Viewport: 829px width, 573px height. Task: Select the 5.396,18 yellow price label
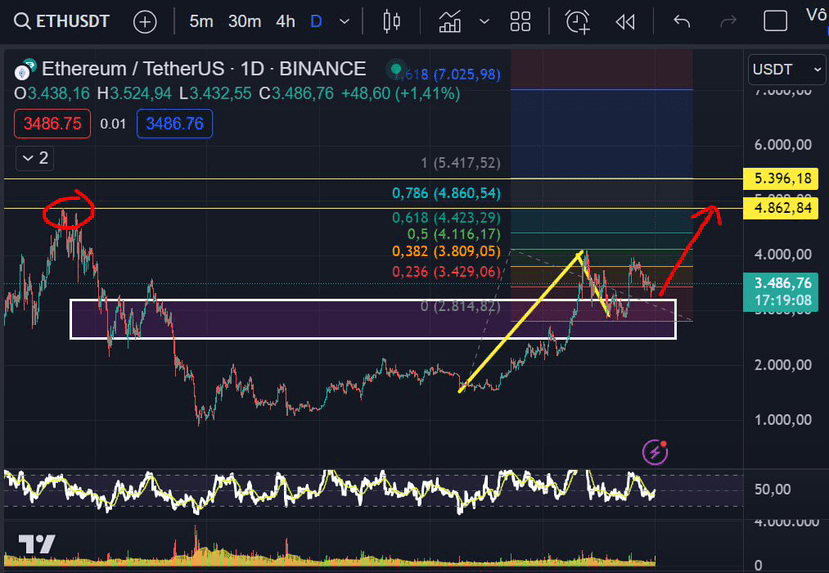781,179
